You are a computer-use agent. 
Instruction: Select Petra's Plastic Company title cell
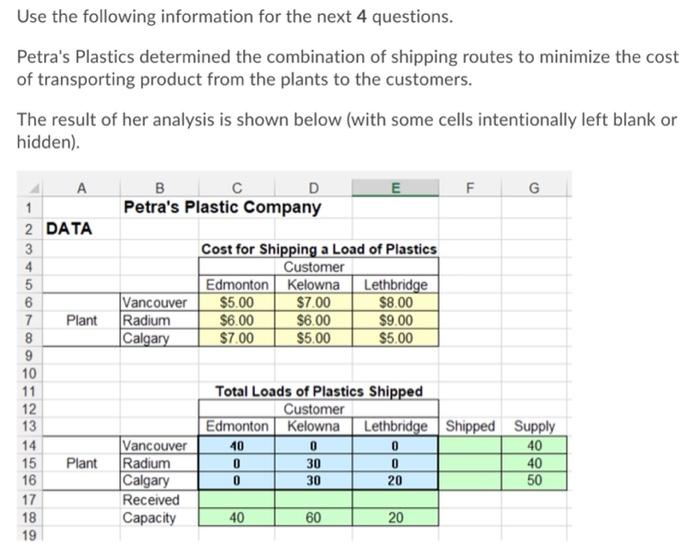(x=222, y=207)
